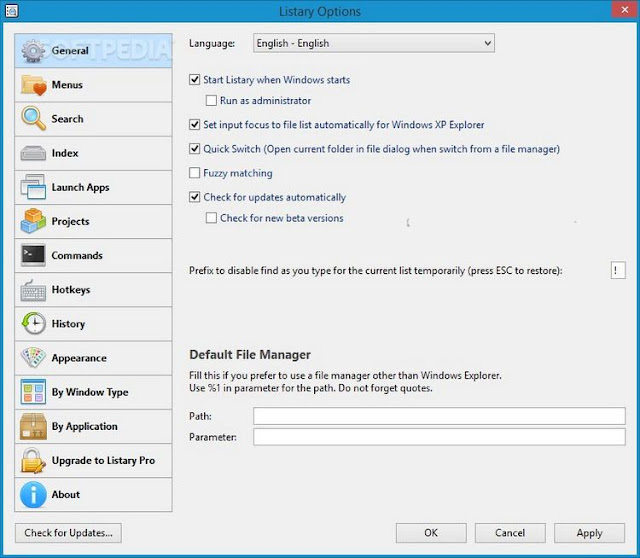Select the By Window Type tab label
Image resolution: width=640 pixels, height=558 pixels.
pos(90,392)
